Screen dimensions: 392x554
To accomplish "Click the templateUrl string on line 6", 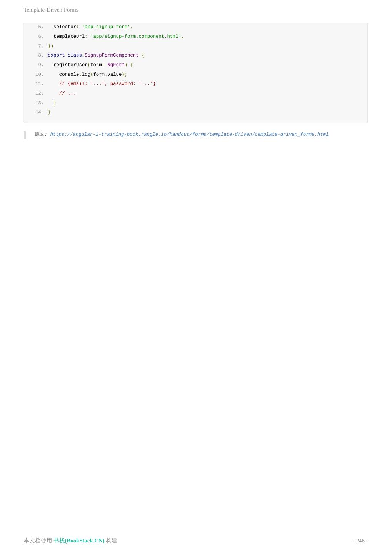I will click(136, 37).
